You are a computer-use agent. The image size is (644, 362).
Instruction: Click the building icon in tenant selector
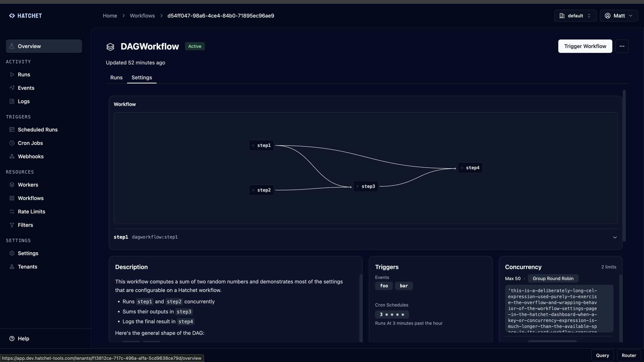coord(562,16)
